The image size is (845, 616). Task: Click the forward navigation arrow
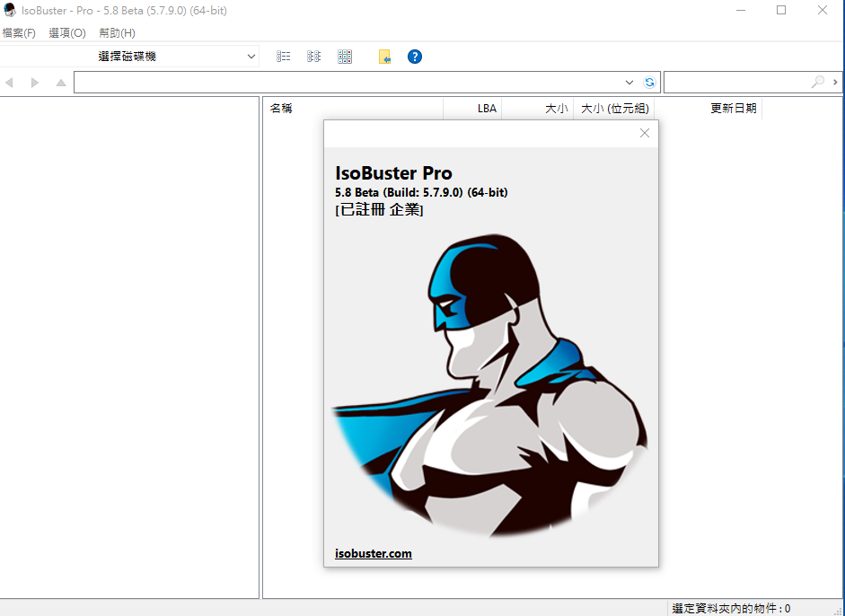(35, 83)
